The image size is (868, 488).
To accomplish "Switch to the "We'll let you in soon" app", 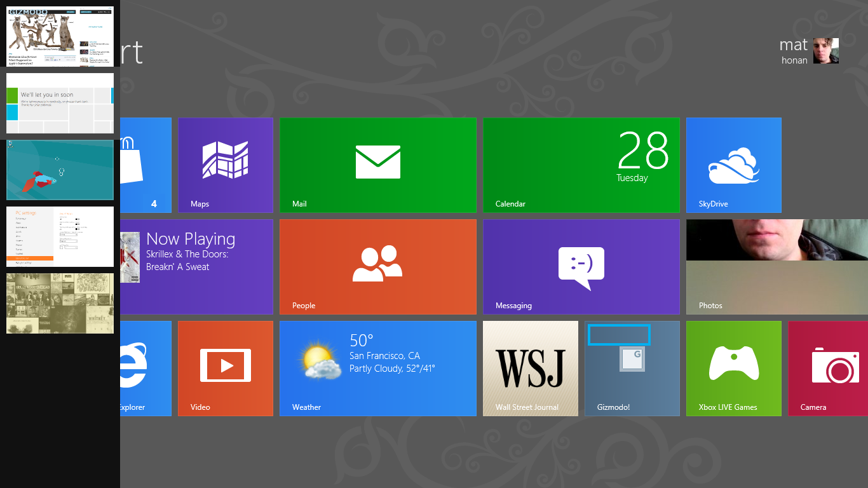I will coord(60,103).
